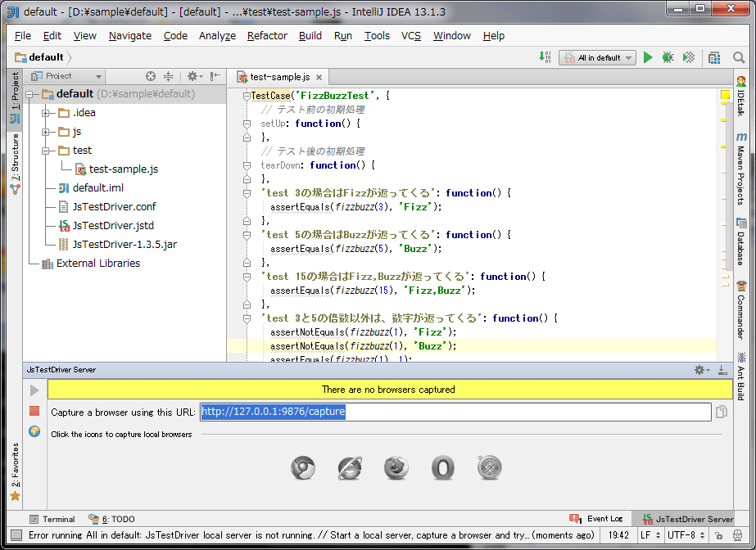Open the IDEtalk side panel
Image resolution: width=756 pixels, height=550 pixels.
[741, 96]
